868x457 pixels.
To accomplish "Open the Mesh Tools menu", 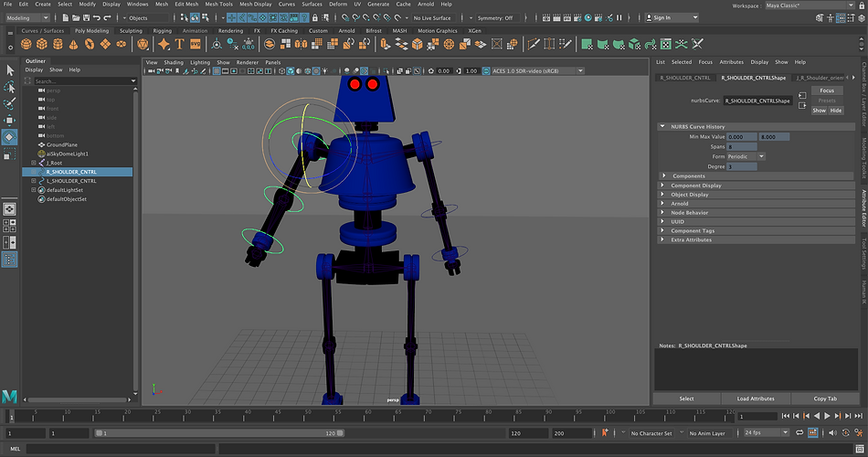I will click(218, 4).
